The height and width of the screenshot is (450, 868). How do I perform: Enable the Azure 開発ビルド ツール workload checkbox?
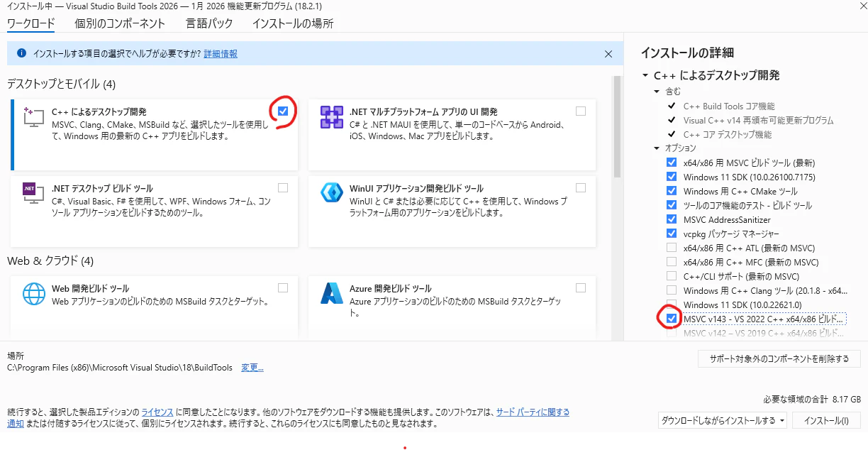(581, 287)
